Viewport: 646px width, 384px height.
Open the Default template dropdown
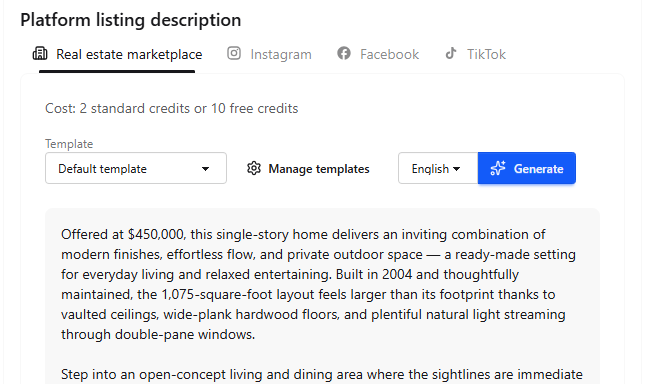[x=136, y=168]
